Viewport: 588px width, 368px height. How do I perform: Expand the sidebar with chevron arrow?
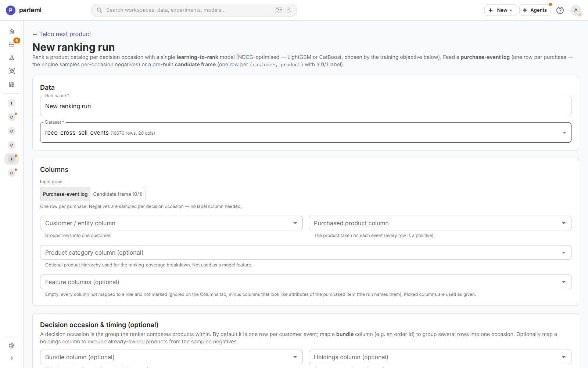pyautogui.click(x=12, y=358)
